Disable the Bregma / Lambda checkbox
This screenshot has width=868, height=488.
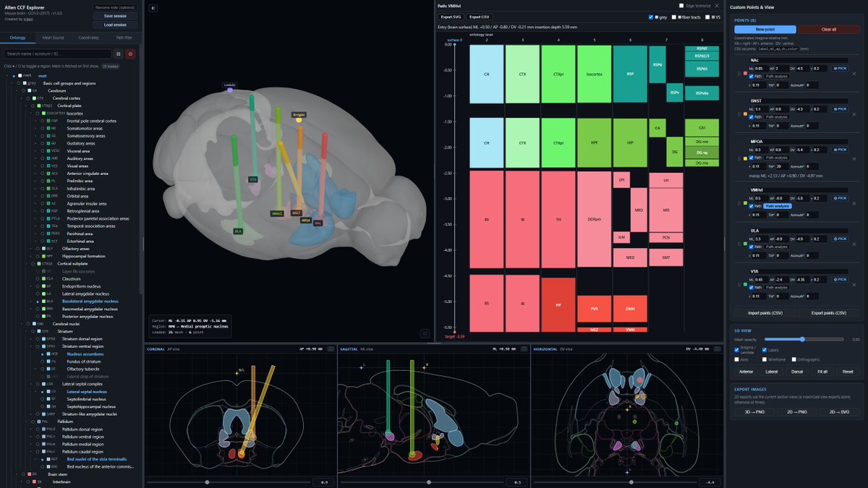tap(737, 351)
